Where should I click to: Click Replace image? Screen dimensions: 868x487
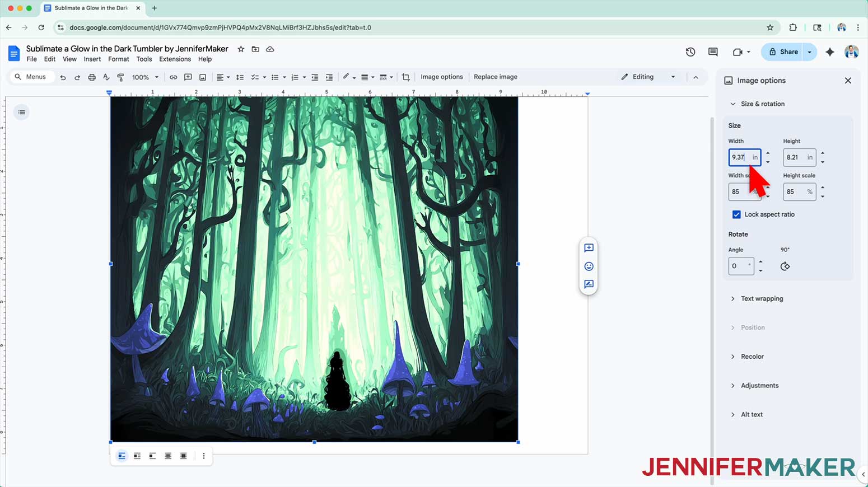pos(496,77)
